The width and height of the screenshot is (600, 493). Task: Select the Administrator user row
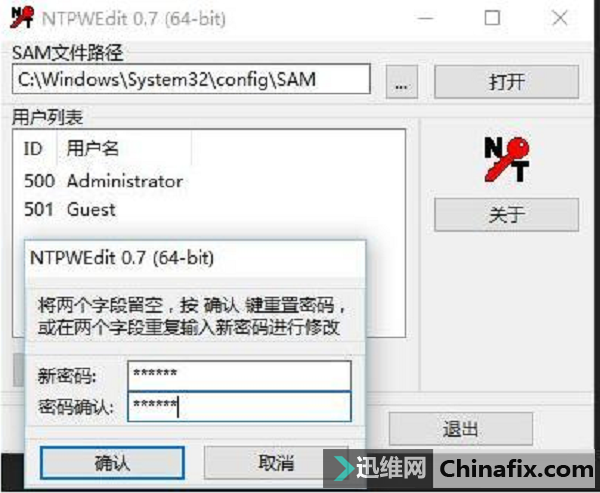[103, 181]
